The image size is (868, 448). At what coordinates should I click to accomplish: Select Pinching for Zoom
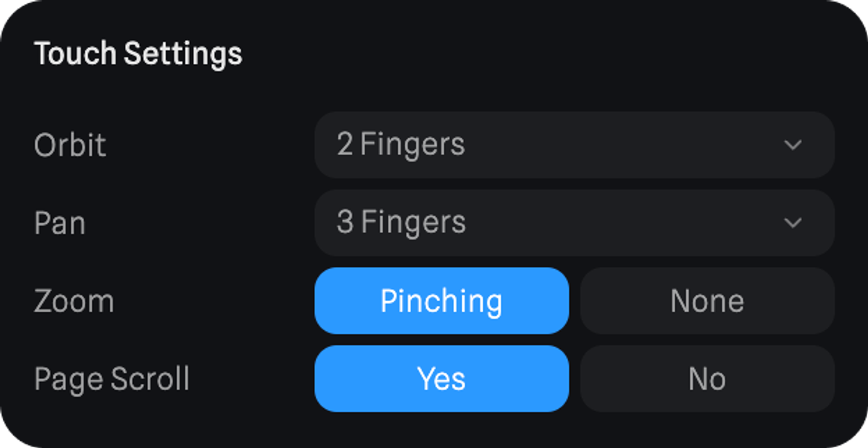point(441,301)
